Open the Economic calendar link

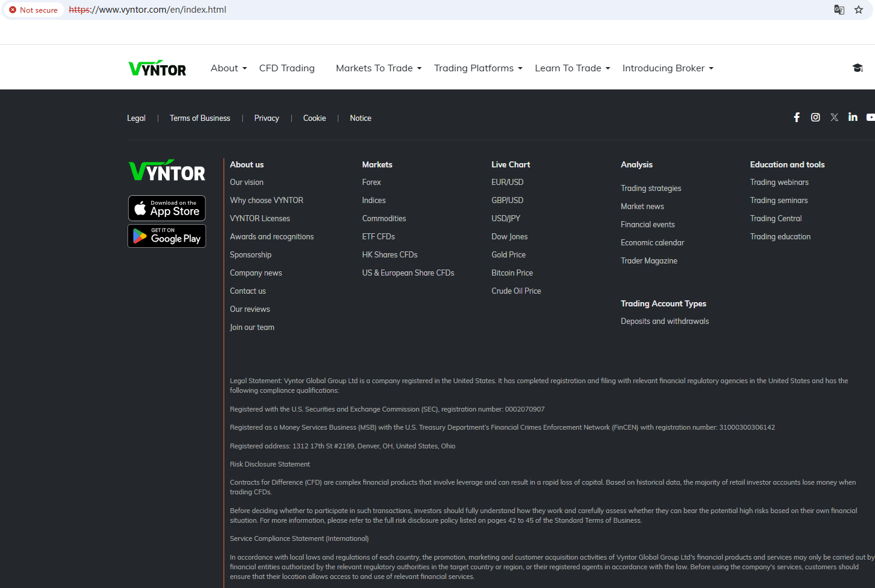tap(653, 243)
